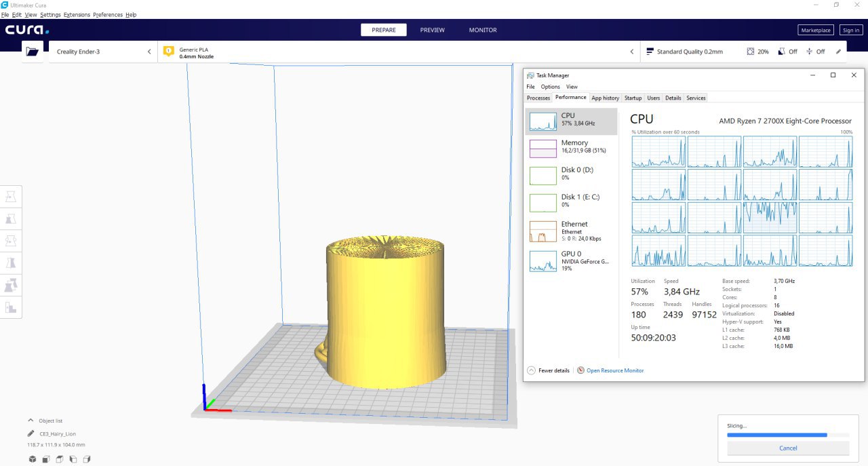Open Task Manager Options menu
The width and height of the screenshot is (868, 466).
tap(551, 87)
